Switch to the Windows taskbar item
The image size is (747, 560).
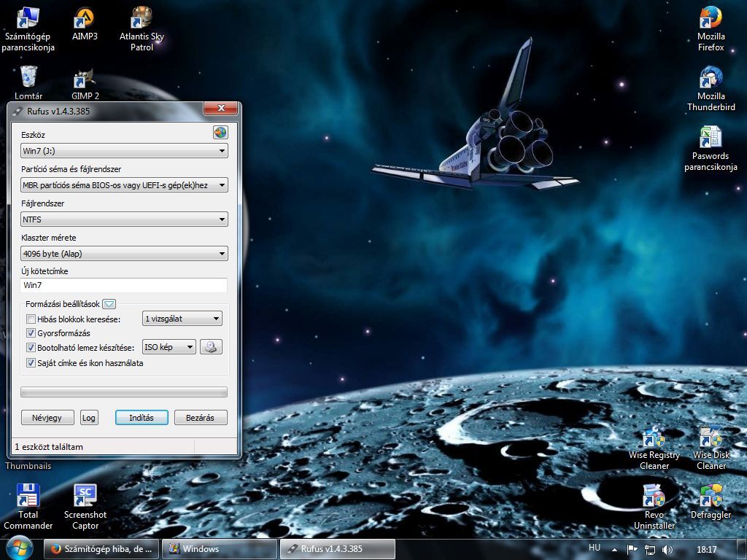220,549
